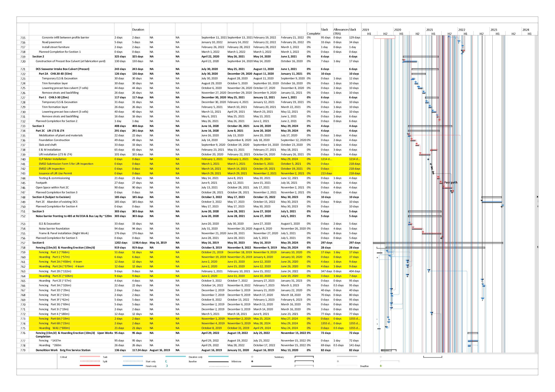Click the black Milestone diamond in legend
Image resolution: width=555 pixels, height=392 pixels.
click(252, 361)
